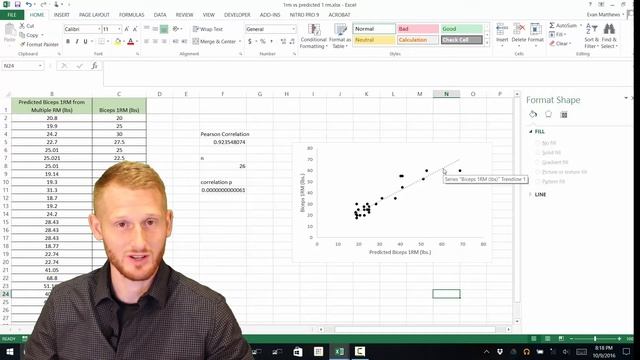Switch to the DEVELOPER tab
The image size is (640, 360).
pos(237,15)
